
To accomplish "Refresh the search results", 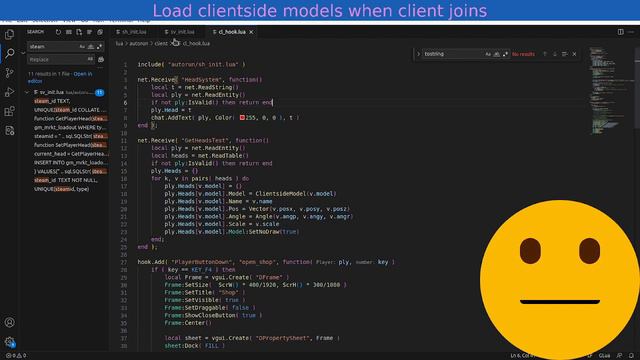I will [58, 32].
